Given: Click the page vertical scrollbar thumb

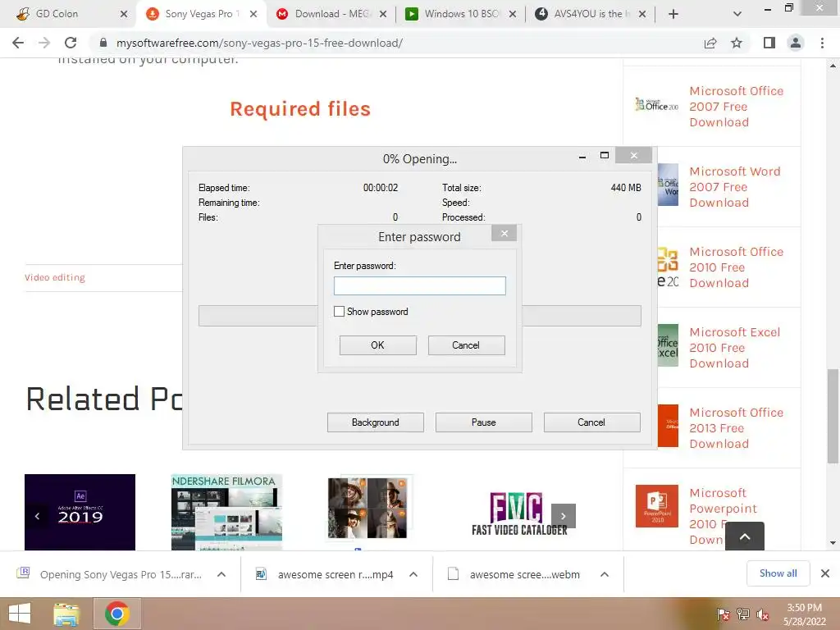Looking at the screenshot, I should (833, 416).
